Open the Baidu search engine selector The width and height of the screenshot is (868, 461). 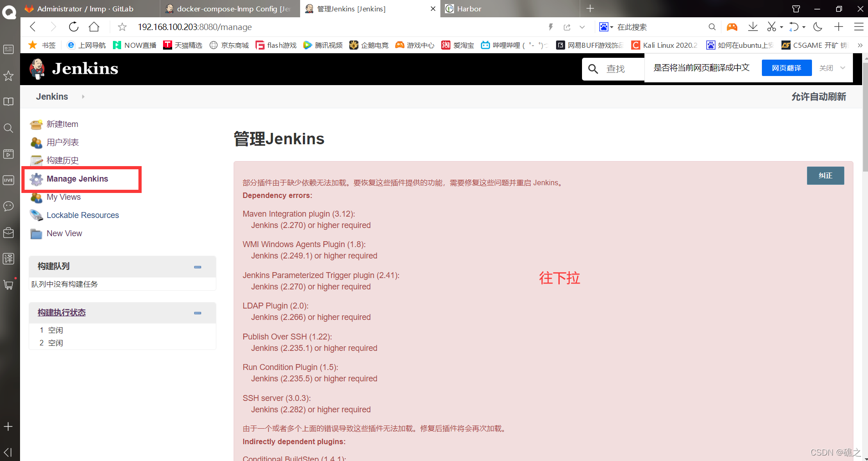click(606, 27)
